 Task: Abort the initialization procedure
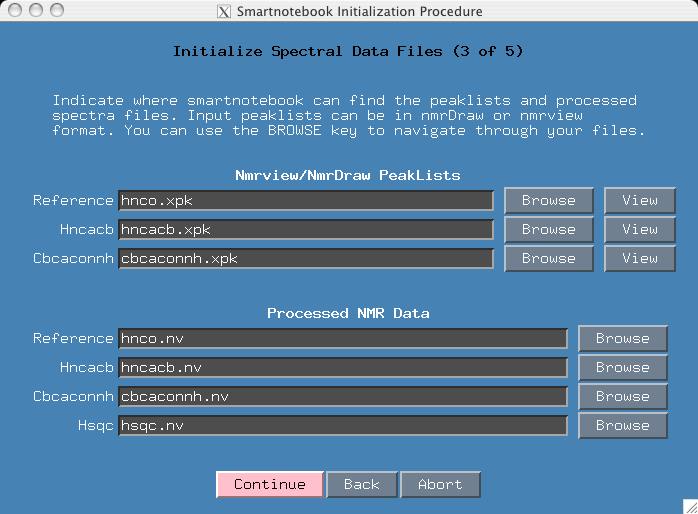coord(440,484)
